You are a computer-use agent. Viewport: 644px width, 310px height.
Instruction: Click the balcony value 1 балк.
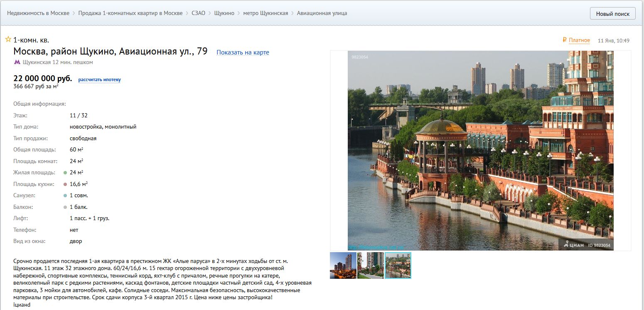pyautogui.click(x=79, y=207)
